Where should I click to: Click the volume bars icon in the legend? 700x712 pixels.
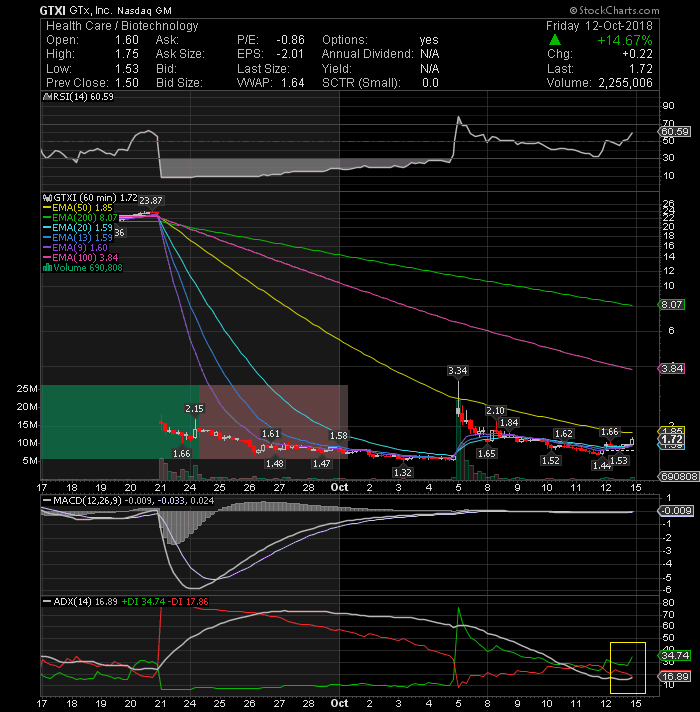47,267
